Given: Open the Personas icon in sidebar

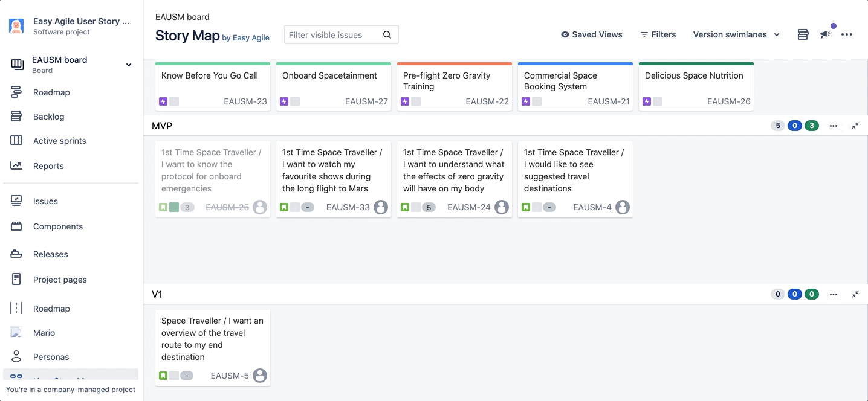Looking at the screenshot, I should coord(16,357).
